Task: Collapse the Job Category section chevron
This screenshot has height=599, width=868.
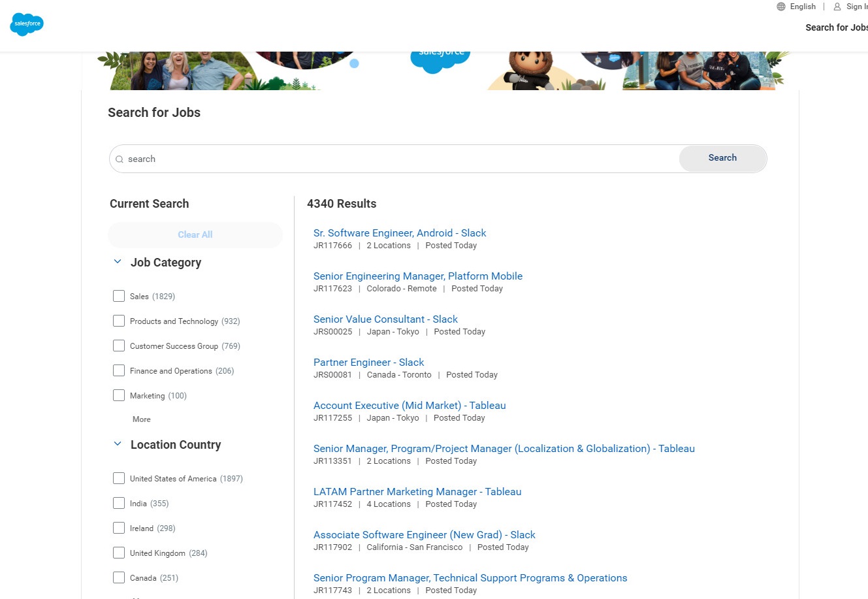Action: [x=118, y=262]
